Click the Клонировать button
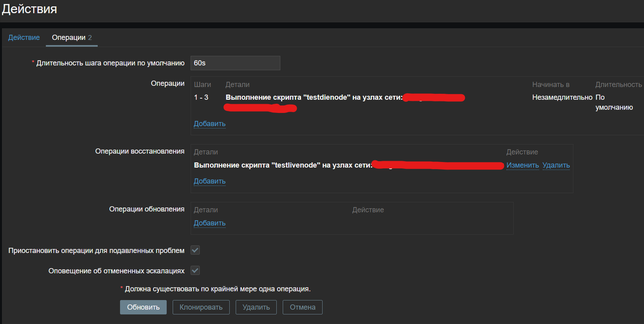 201,307
